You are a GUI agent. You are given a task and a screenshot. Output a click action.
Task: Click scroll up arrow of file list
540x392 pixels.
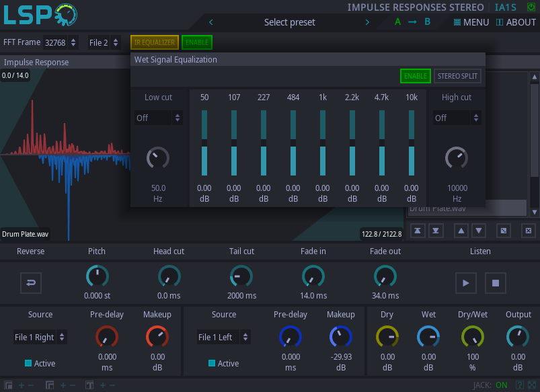[535, 77]
